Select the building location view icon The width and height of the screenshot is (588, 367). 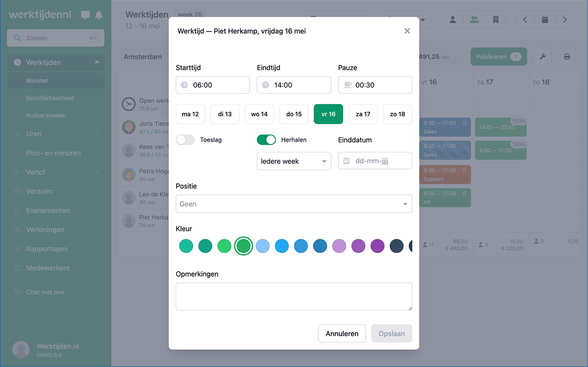click(495, 20)
